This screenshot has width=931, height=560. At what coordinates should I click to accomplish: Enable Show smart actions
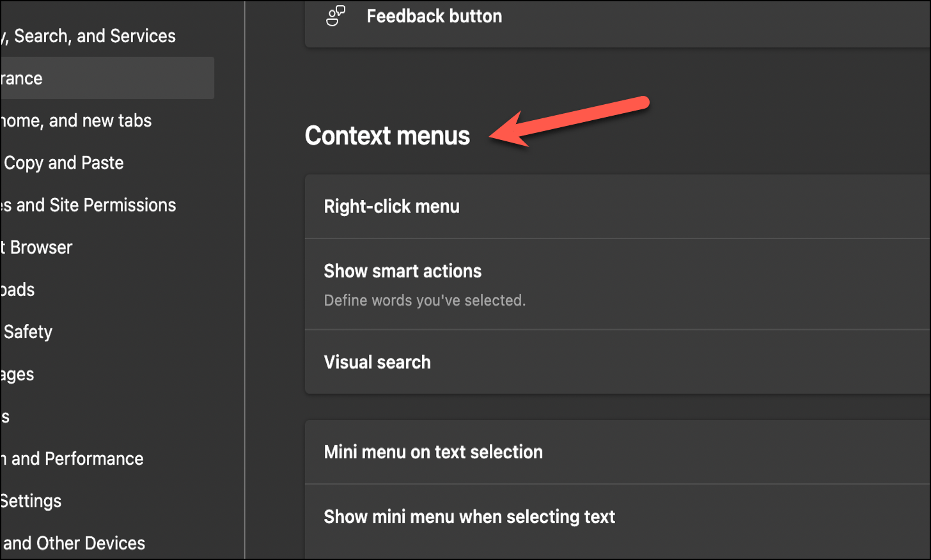point(614,283)
